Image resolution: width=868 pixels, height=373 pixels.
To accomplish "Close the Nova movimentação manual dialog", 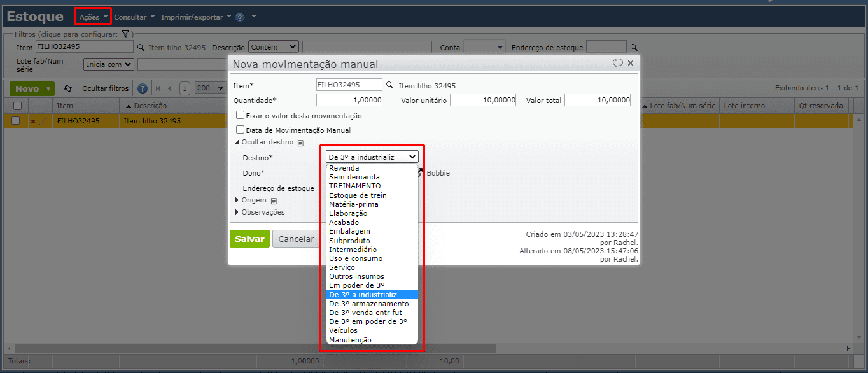I will (x=631, y=63).
